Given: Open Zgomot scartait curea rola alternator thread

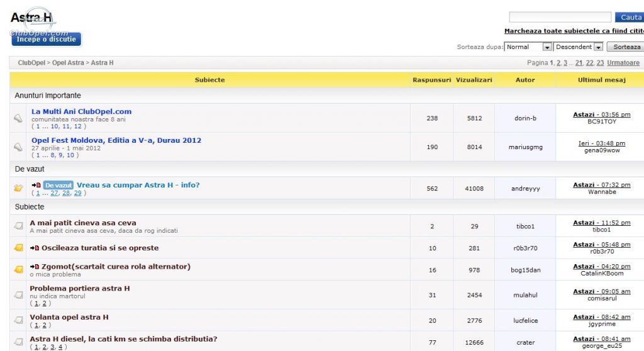Looking at the screenshot, I should pos(116,266).
